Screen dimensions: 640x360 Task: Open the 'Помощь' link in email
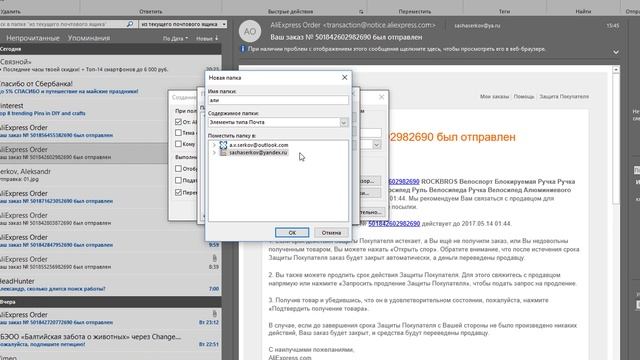pyautogui.click(x=524, y=97)
